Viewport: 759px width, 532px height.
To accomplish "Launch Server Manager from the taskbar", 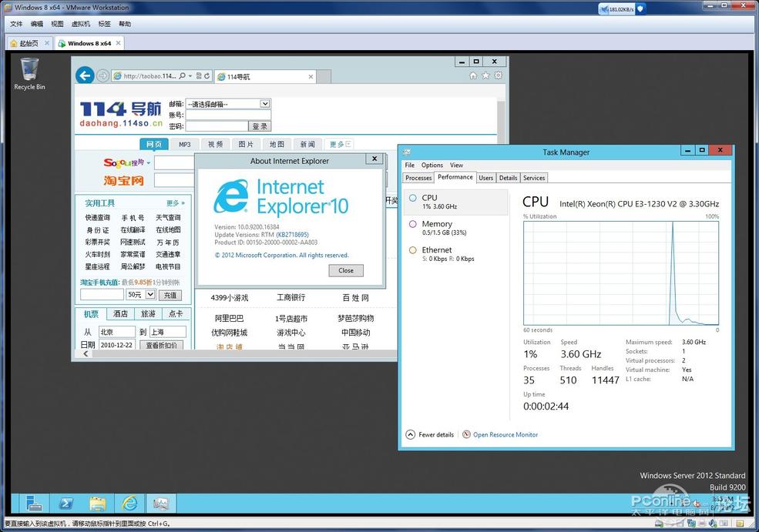I will click(x=33, y=504).
